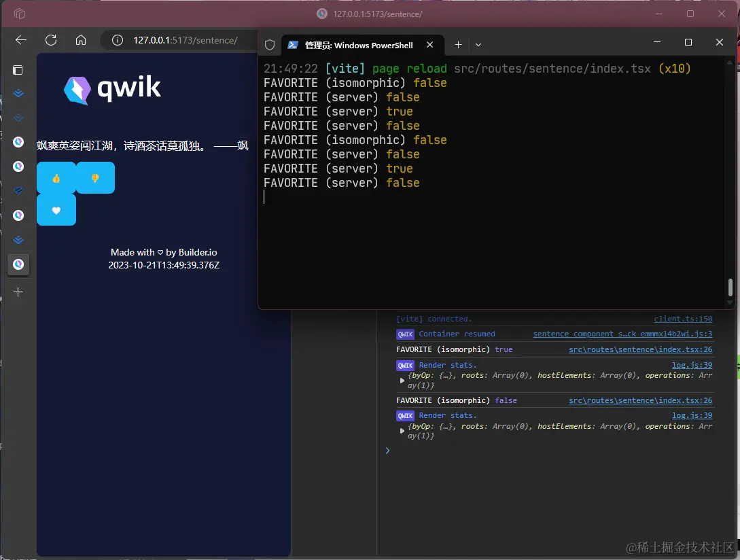Click the Chinese sentence text on page

tap(143, 145)
